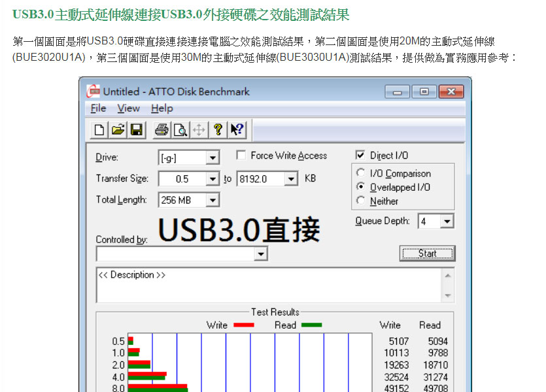Click the four-arrows move toolbar icon
546x392 pixels.
point(199,129)
